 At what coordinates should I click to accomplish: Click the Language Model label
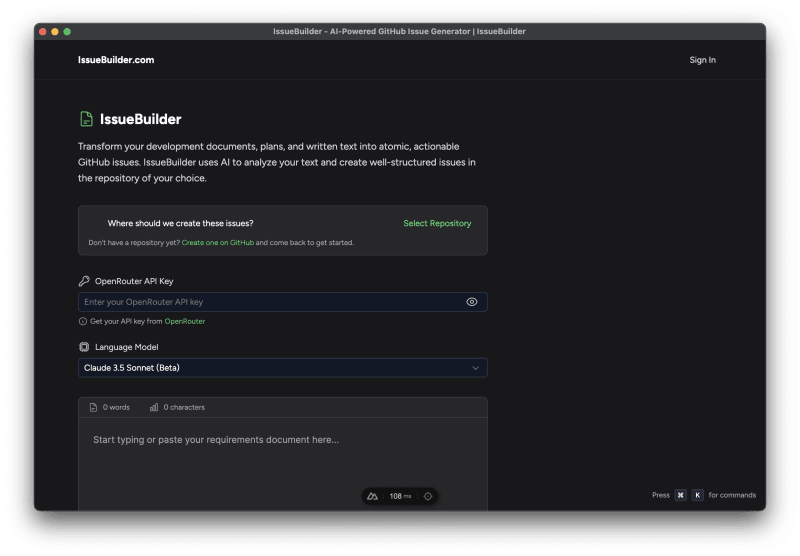point(127,347)
